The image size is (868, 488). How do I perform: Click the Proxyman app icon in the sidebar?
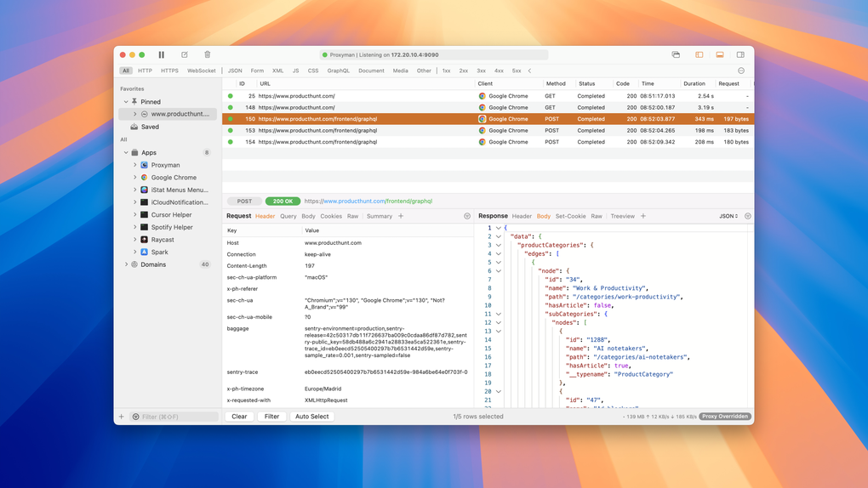[x=144, y=165]
